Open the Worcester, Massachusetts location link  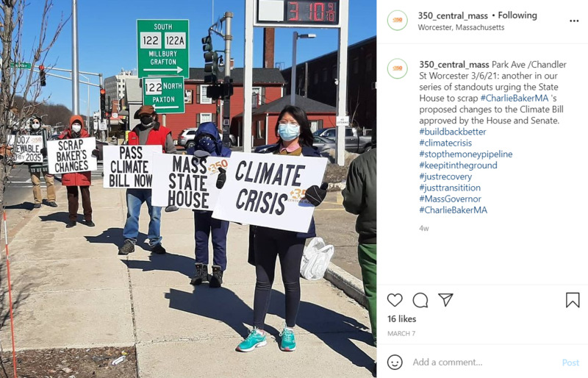[x=461, y=27]
